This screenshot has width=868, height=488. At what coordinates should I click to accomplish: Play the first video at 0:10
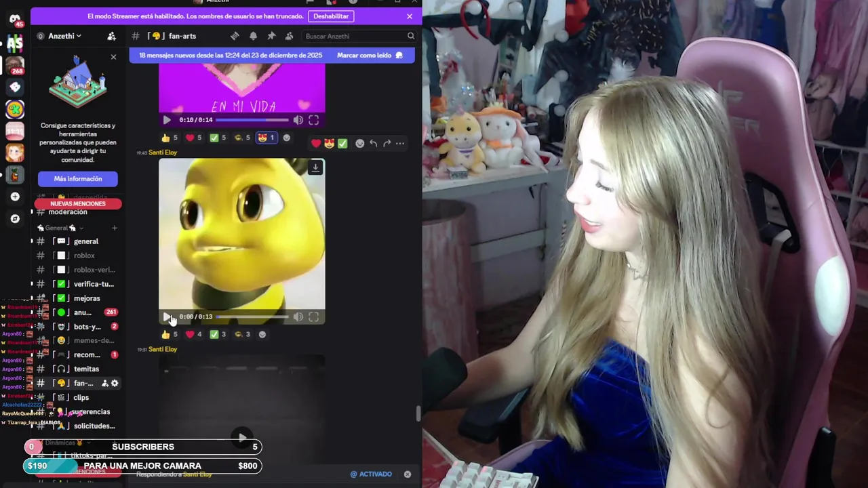(167, 120)
